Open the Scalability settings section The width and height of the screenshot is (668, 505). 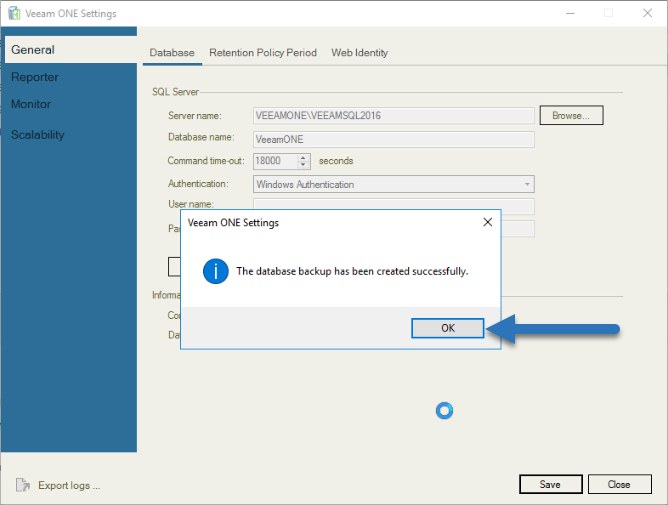(x=37, y=135)
